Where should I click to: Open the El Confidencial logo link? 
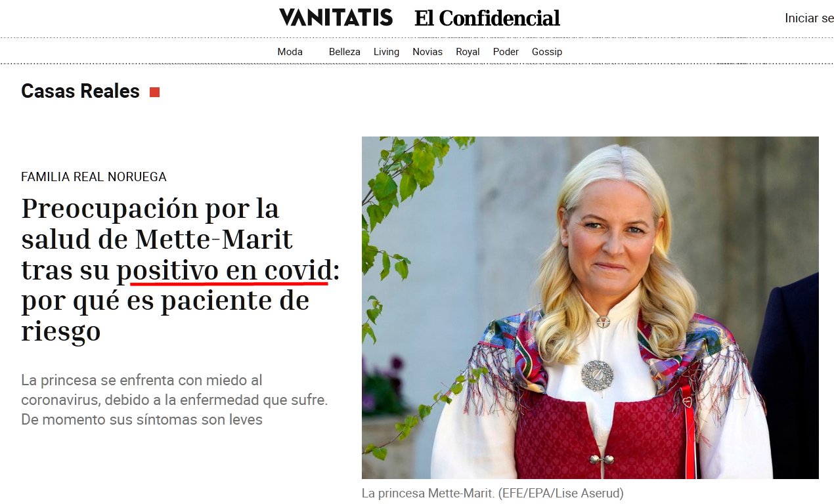[487, 18]
